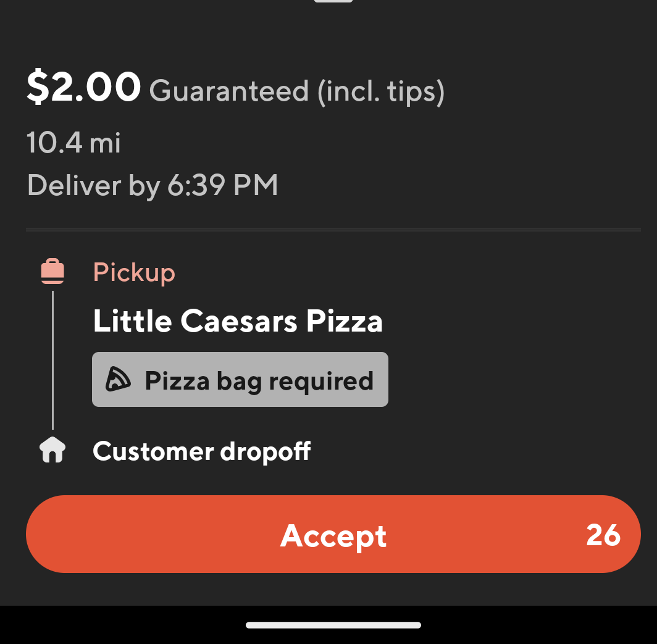
Task: Expand the Customer dropoff section
Action: tap(201, 450)
